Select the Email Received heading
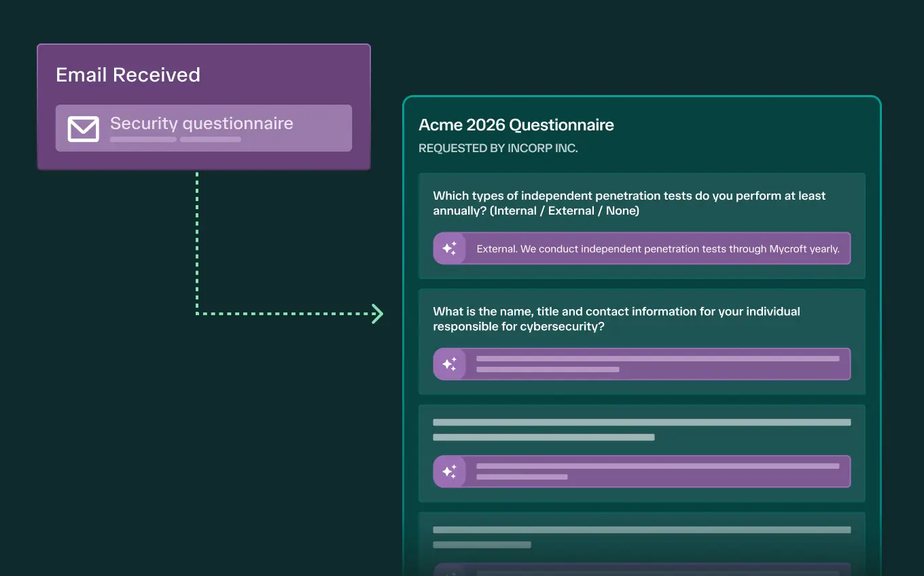Viewport: 924px width, 576px height. 128,75
